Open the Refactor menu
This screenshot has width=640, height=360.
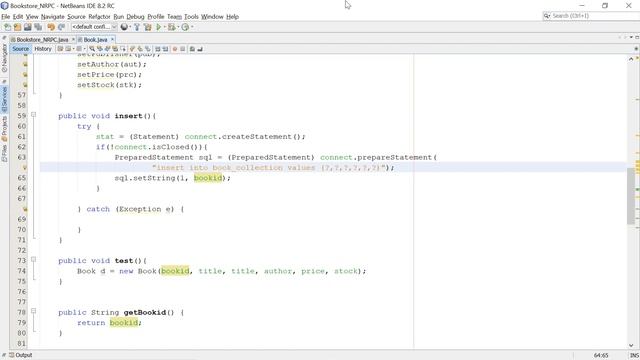pos(99,17)
